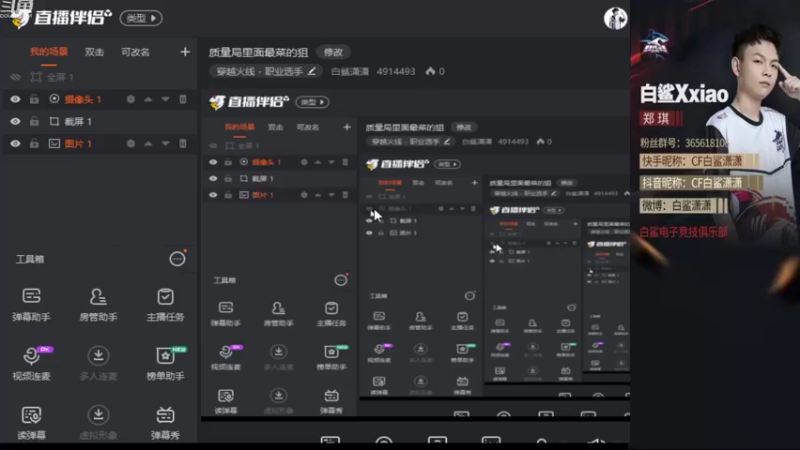Open the 主播任务 tool

click(165, 305)
